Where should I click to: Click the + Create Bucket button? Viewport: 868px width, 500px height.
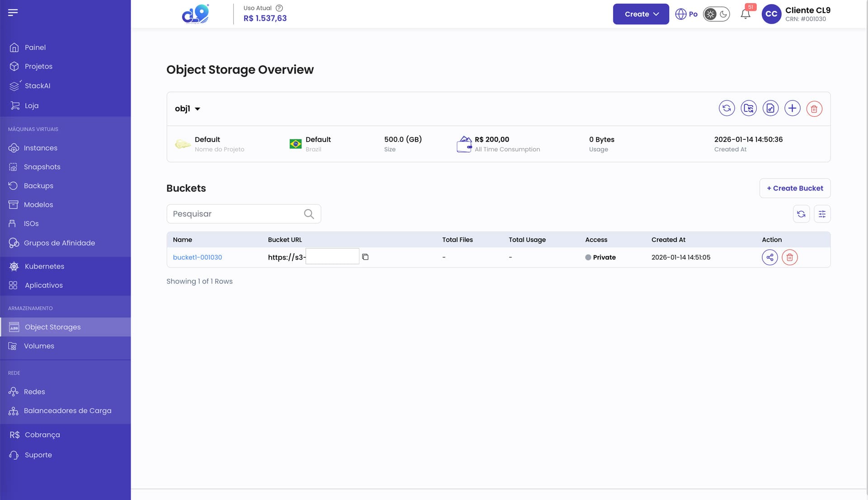point(795,188)
